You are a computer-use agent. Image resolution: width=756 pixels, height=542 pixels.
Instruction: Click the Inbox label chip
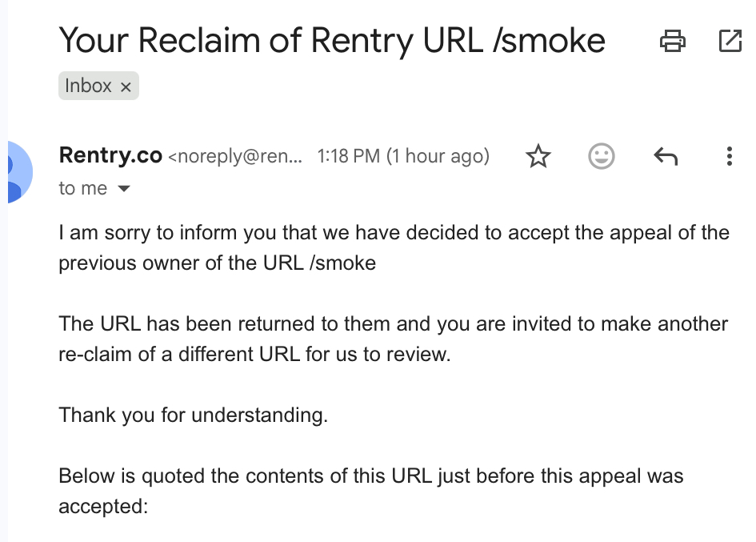pyautogui.click(x=88, y=86)
